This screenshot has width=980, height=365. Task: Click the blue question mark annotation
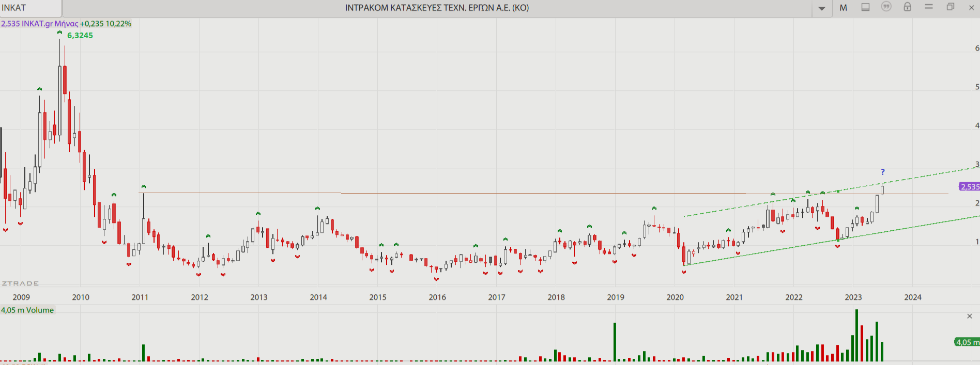(883, 172)
